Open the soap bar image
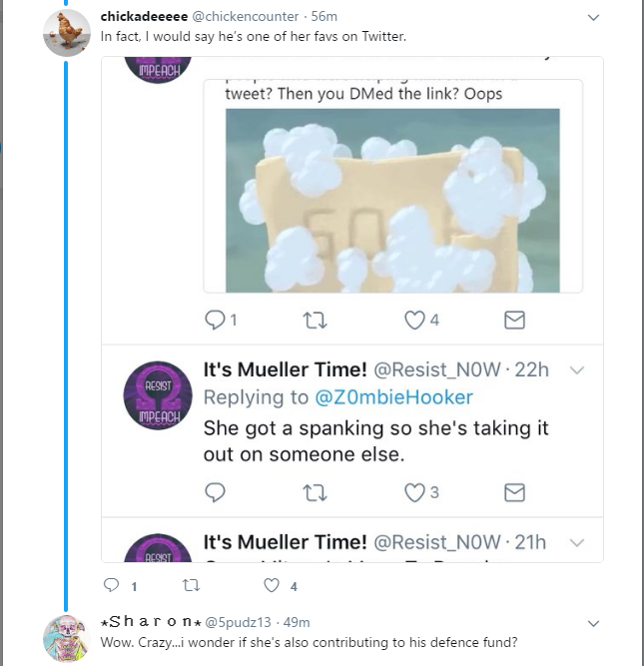The height and width of the screenshot is (666, 644). click(392, 200)
